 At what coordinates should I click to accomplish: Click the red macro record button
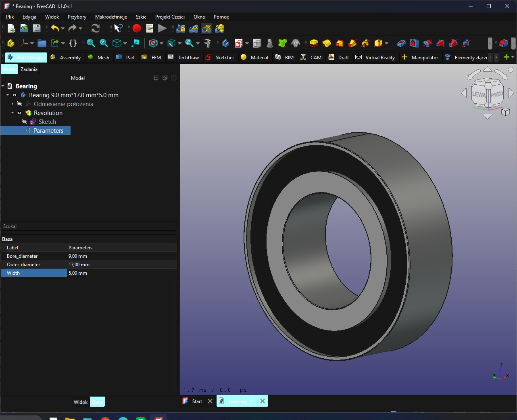[137, 28]
